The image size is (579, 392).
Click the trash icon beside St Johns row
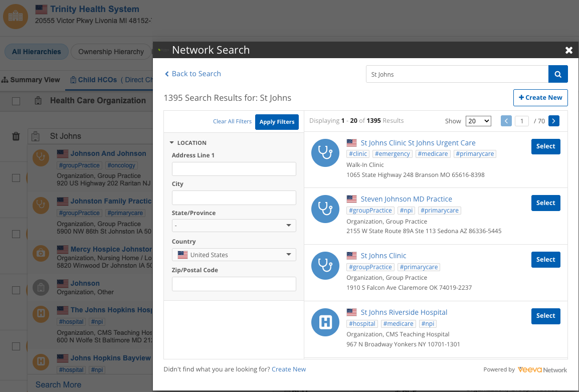pyautogui.click(x=16, y=136)
